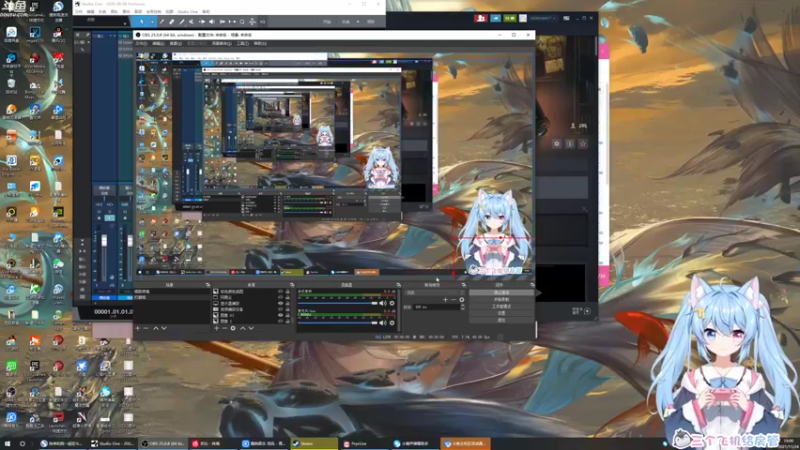Viewport: 800px width, 450px height.
Task: Select the Arrow tool in Studio One toolbar
Action: point(142,22)
